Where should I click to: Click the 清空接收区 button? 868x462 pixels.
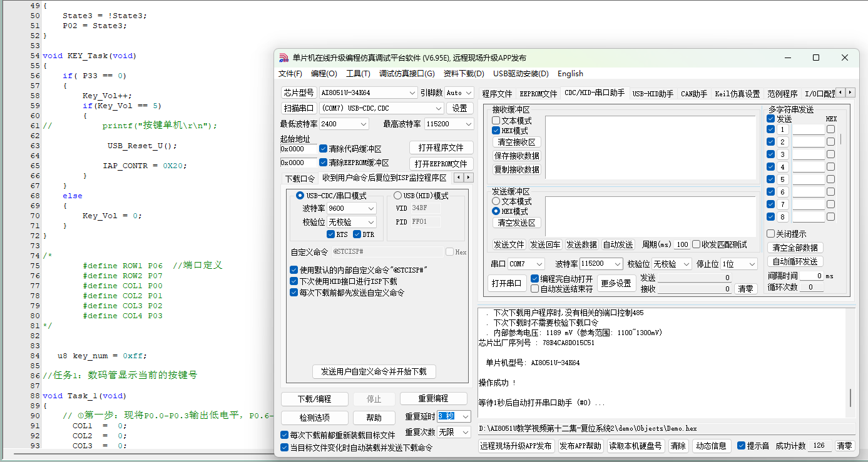516,142
